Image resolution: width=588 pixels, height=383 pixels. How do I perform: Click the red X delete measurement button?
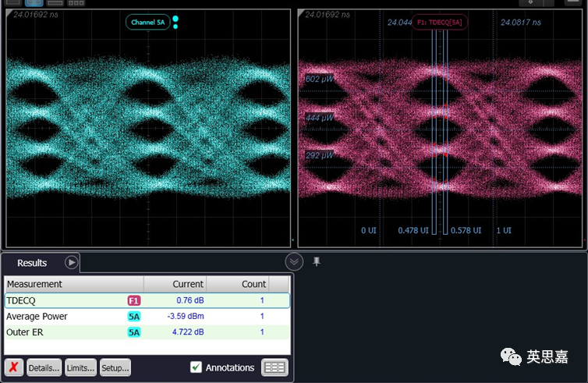(x=14, y=367)
